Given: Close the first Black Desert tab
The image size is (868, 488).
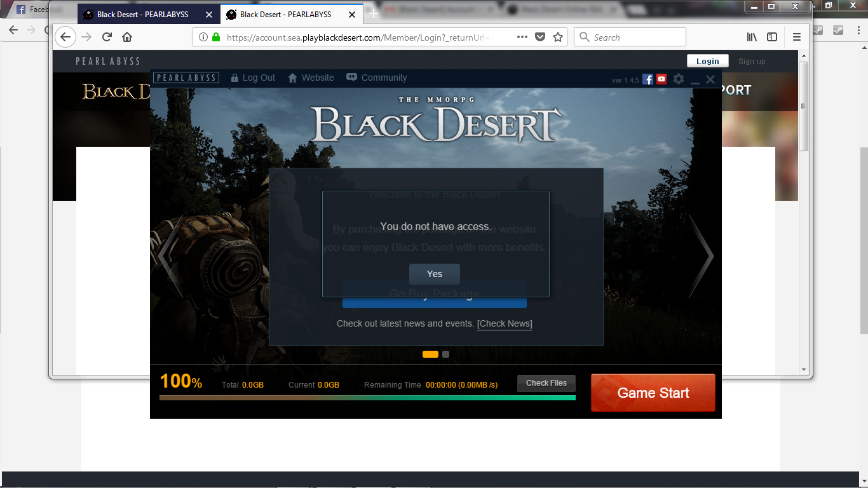Looking at the screenshot, I should point(209,15).
